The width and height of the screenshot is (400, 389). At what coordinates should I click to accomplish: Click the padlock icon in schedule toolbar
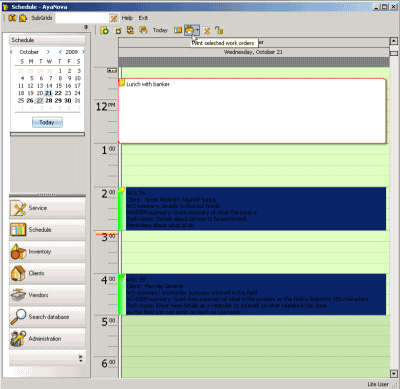pyautogui.click(x=219, y=30)
